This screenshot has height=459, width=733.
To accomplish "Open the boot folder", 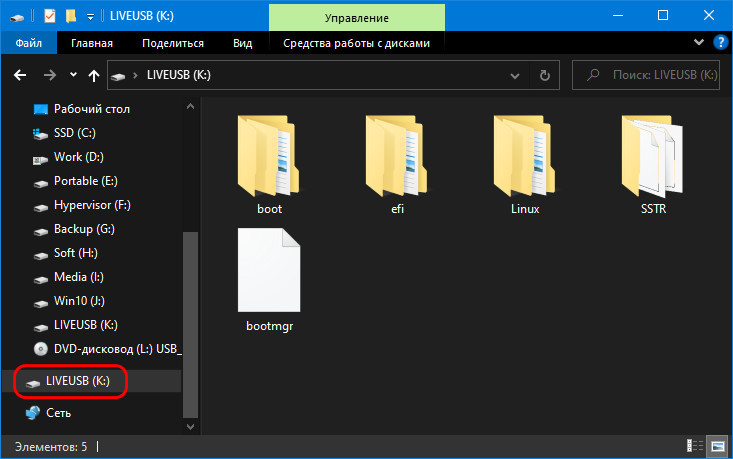I will click(x=269, y=164).
